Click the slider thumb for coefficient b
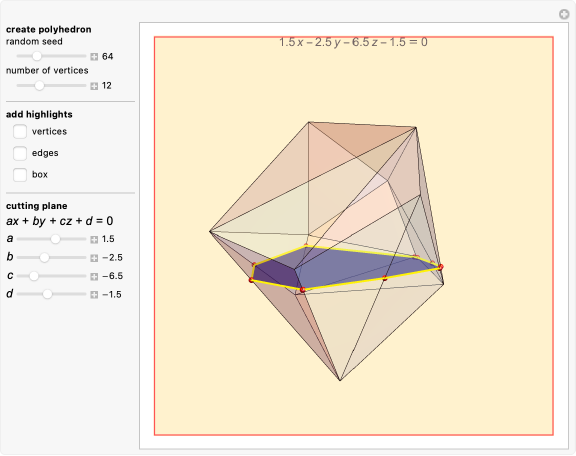 click(x=44, y=258)
